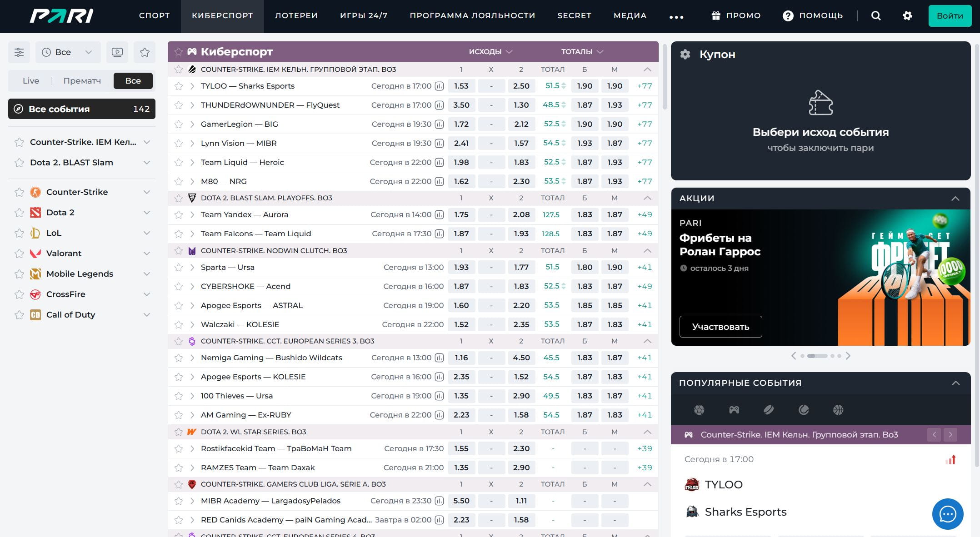Expand the ИСХОДЫ column dropdown
The image size is (980, 537).
click(x=490, y=52)
